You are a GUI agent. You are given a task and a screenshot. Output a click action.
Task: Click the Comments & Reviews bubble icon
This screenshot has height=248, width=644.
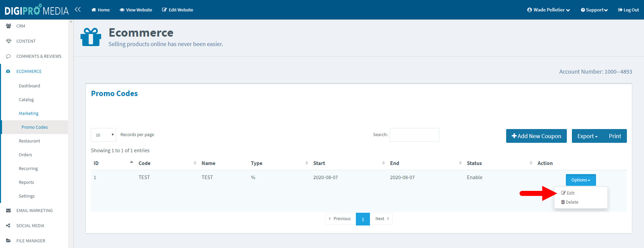(x=8, y=56)
